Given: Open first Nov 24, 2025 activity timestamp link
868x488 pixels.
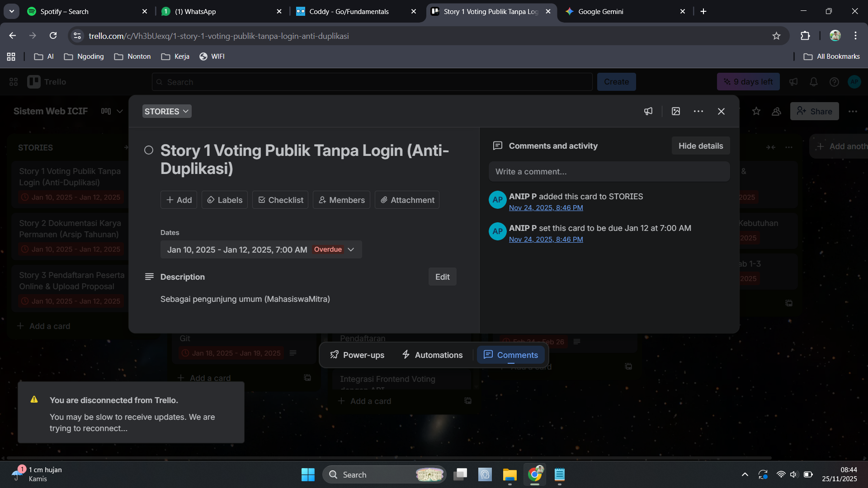Looking at the screenshot, I should pos(546,208).
